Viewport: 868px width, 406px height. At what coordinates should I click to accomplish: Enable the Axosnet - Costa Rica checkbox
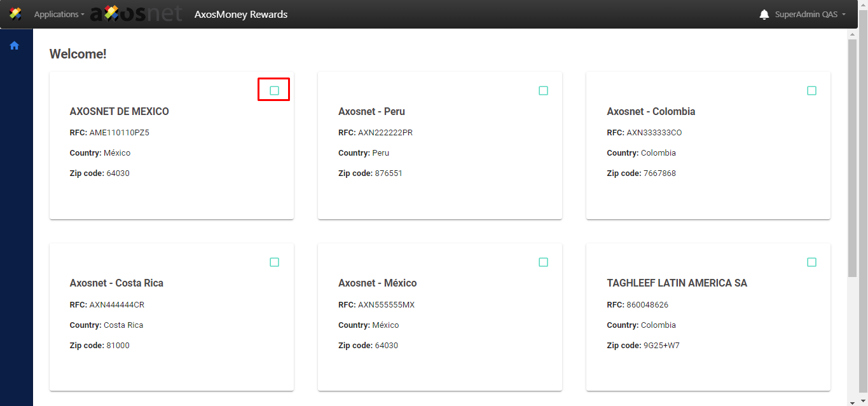pyautogui.click(x=274, y=262)
